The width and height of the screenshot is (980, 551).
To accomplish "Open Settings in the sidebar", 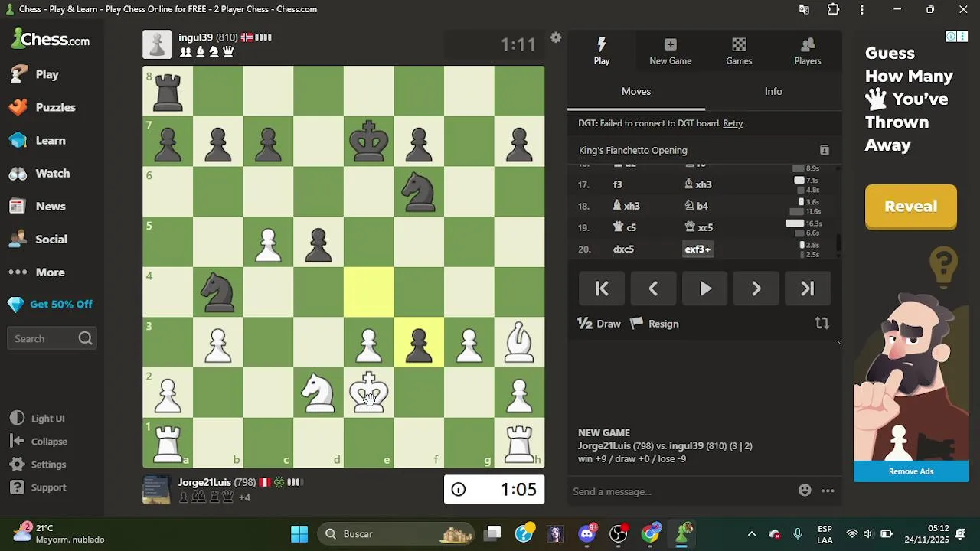I will pos(39,465).
